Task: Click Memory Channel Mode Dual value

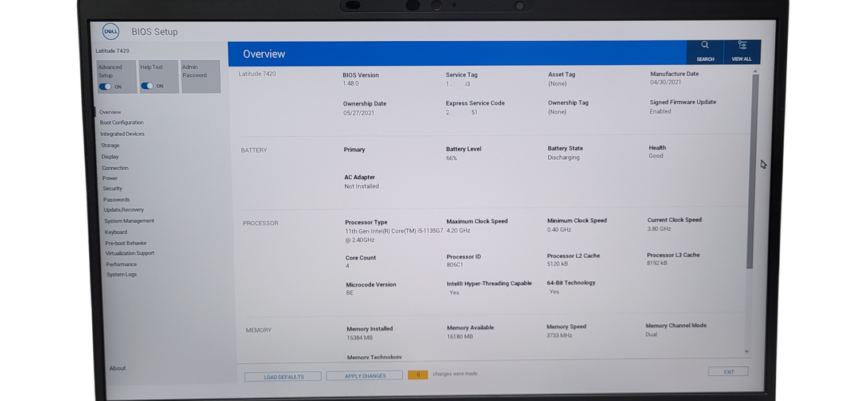Action: (651, 335)
